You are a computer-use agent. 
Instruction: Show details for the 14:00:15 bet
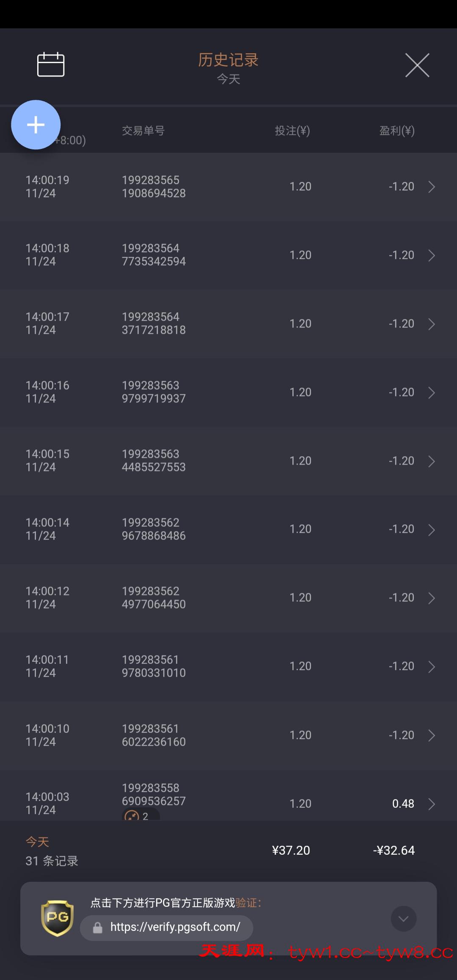tap(431, 461)
